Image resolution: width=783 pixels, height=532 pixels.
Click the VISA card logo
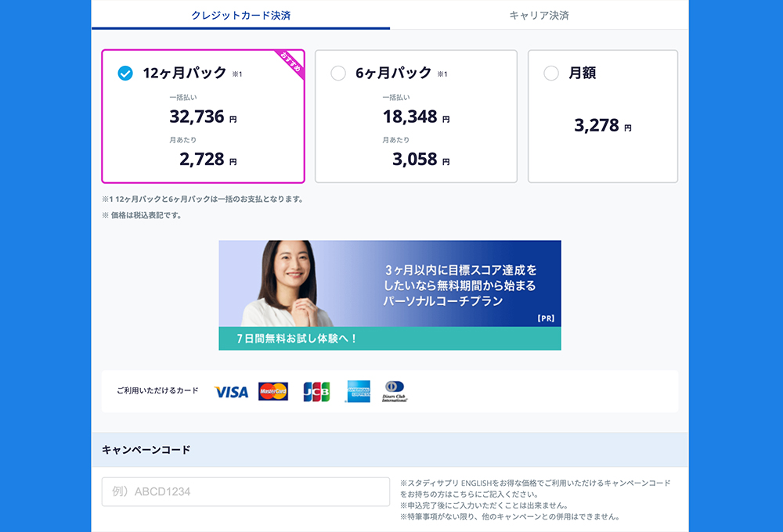coord(231,392)
